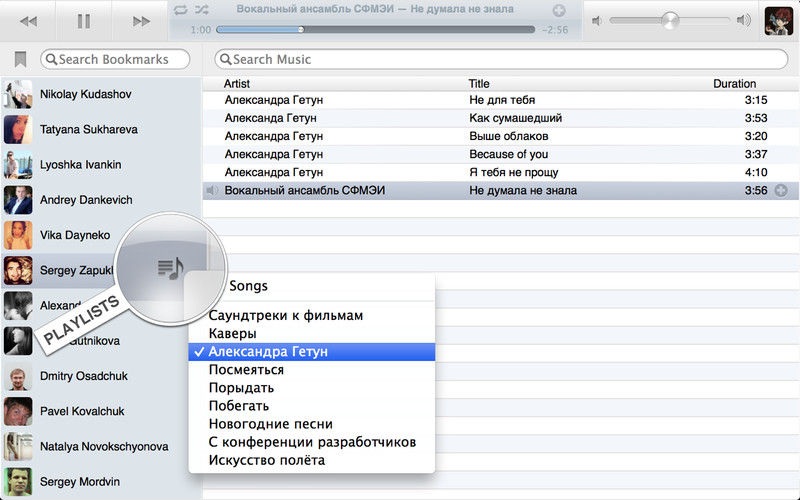Sort by the Duration column header

[734, 84]
